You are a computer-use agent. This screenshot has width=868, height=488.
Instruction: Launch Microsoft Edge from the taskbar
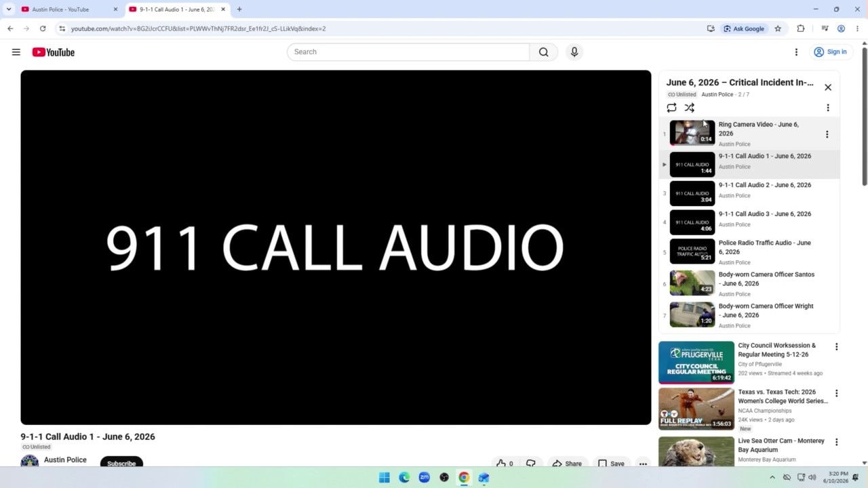404,477
